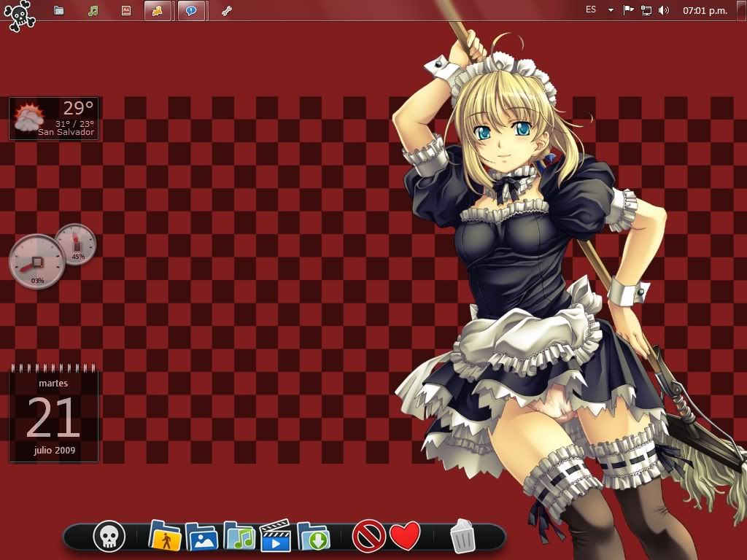The height and width of the screenshot is (560, 747).
Task: Open the network connection tray icon
Action: [646, 10]
